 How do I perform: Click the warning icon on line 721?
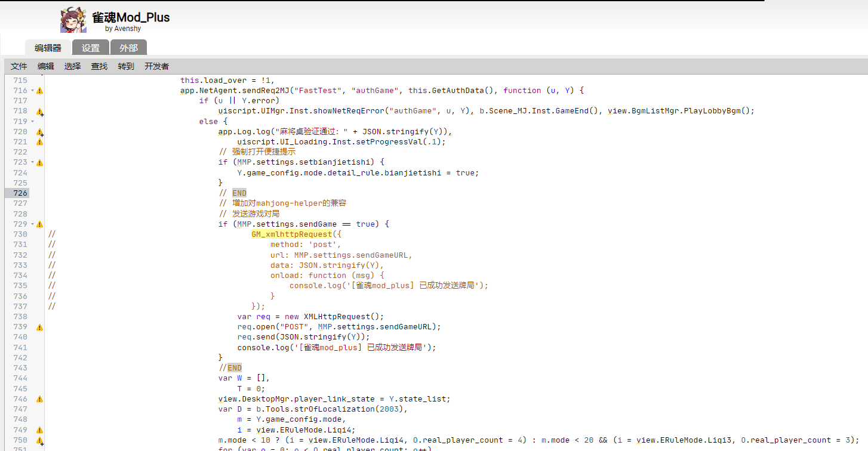click(39, 142)
